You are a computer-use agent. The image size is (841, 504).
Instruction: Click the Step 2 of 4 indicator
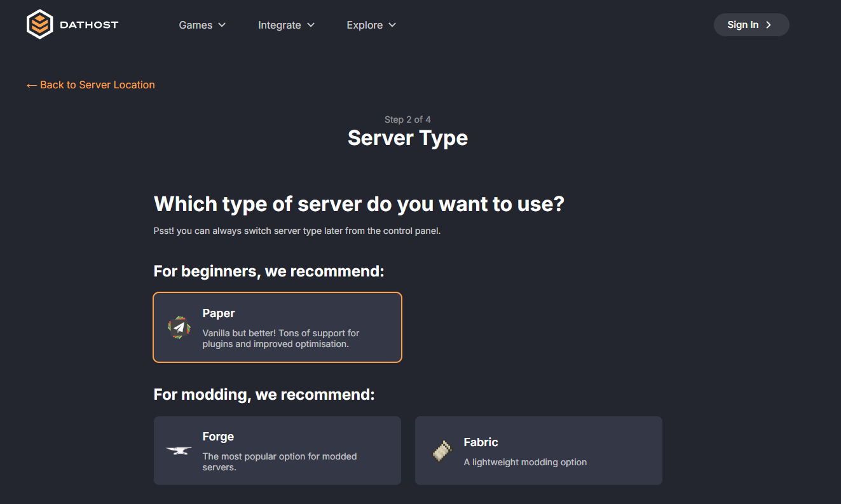(x=407, y=119)
